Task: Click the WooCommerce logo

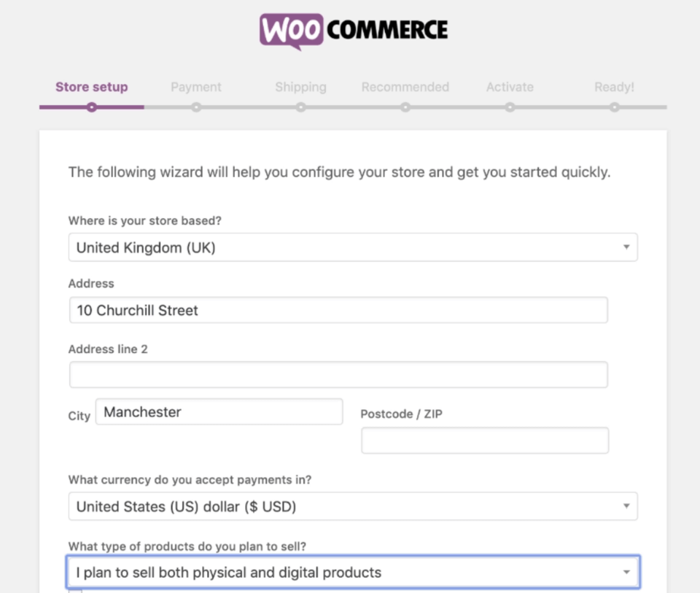Action: 354,31
